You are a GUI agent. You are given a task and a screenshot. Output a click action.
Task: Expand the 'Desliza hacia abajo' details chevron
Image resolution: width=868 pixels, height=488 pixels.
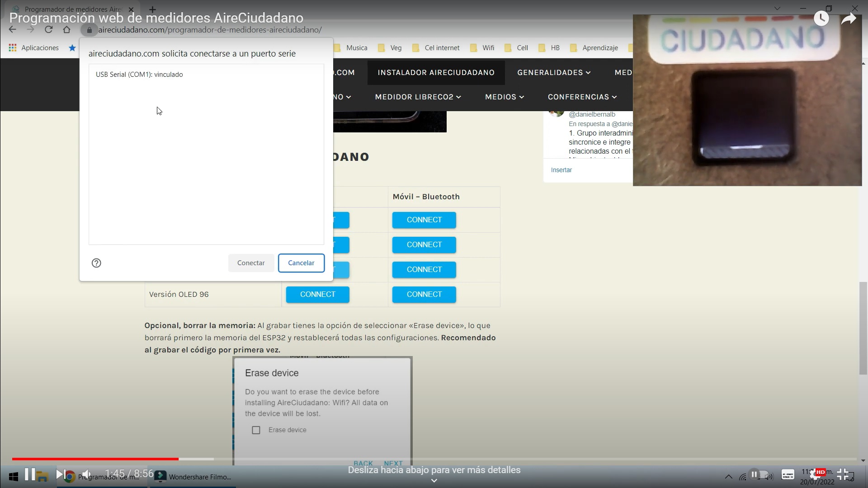pyautogui.click(x=434, y=481)
